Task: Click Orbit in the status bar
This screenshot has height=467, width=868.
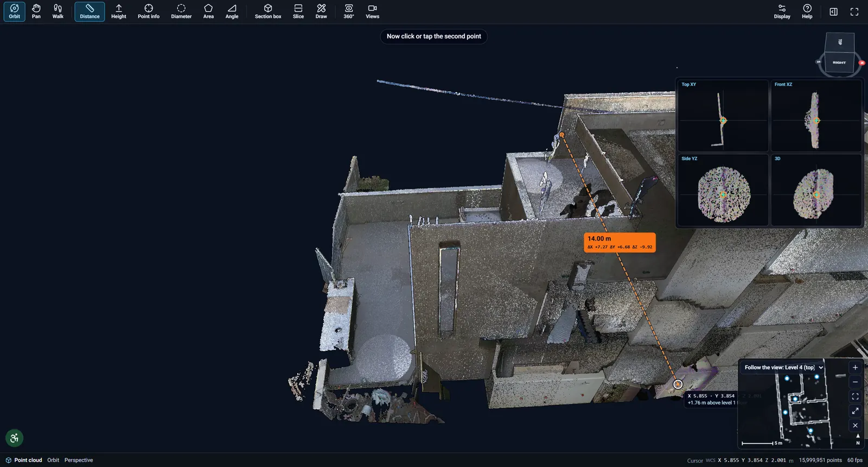Action: tap(53, 460)
